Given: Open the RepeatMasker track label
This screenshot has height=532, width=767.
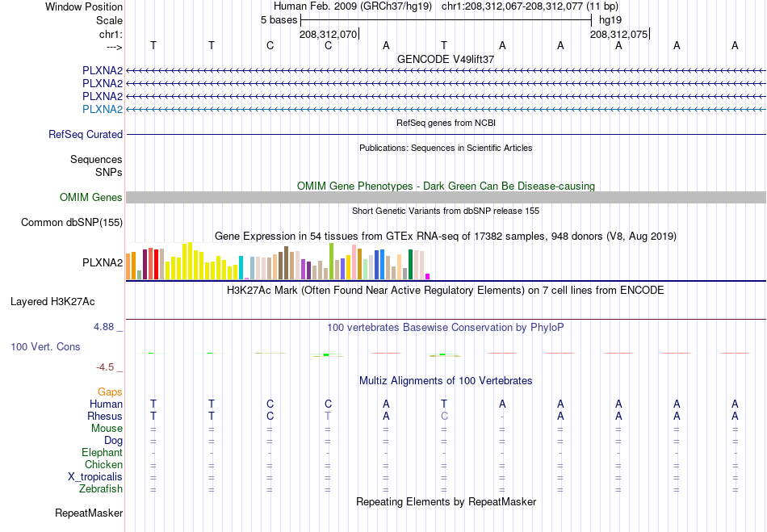Looking at the screenshot, I should click(89, 513).
